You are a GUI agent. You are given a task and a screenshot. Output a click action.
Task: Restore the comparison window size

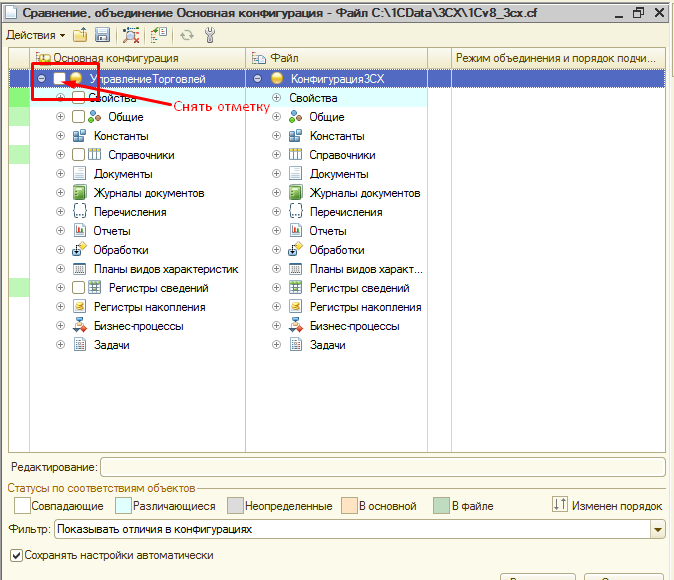click(639, 13)
